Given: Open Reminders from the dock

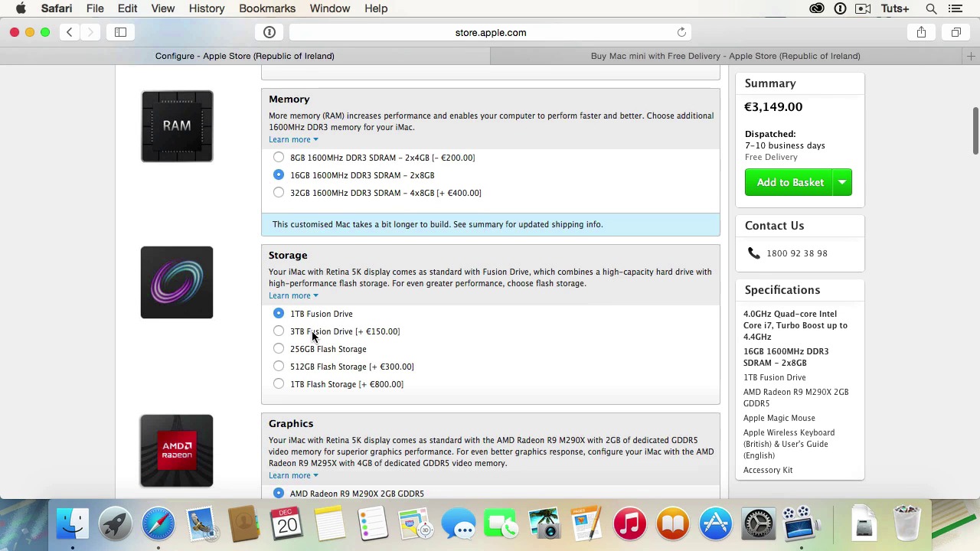Looking at the screenshot, I should pyautogui.click(x=373, y=524).
